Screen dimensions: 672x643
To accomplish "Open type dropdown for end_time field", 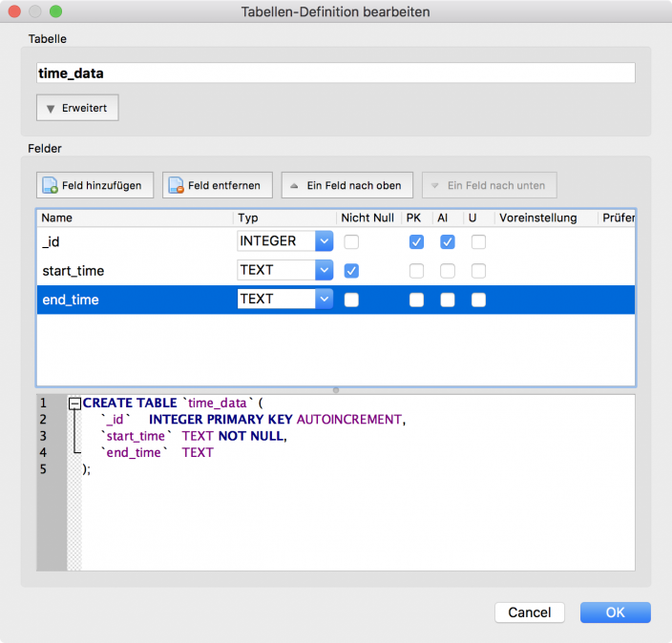I will point(324,300).
